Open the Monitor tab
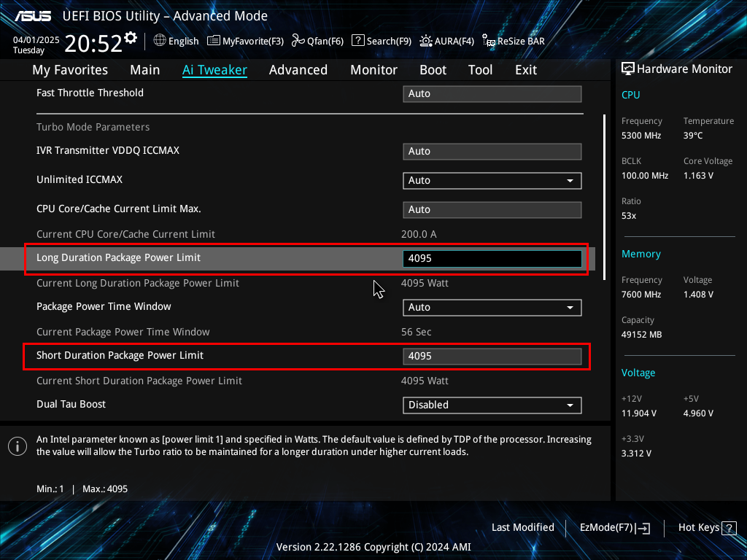 pos(374,70)
